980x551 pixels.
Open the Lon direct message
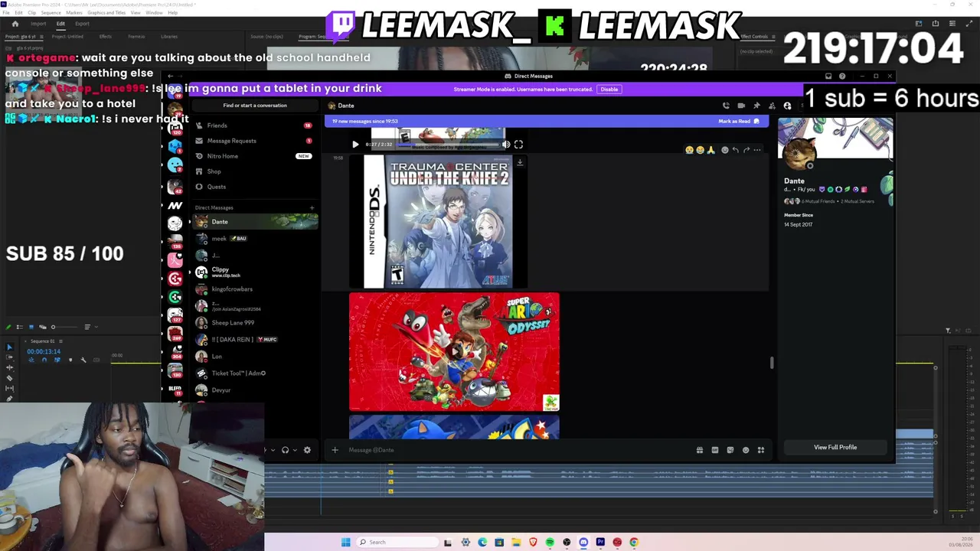click(x=255, y=357)
